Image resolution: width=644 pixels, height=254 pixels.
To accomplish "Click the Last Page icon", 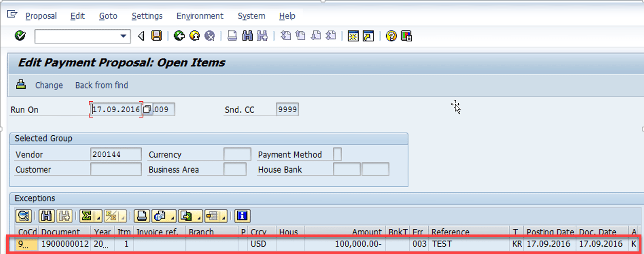I will (x=331, y=36).
